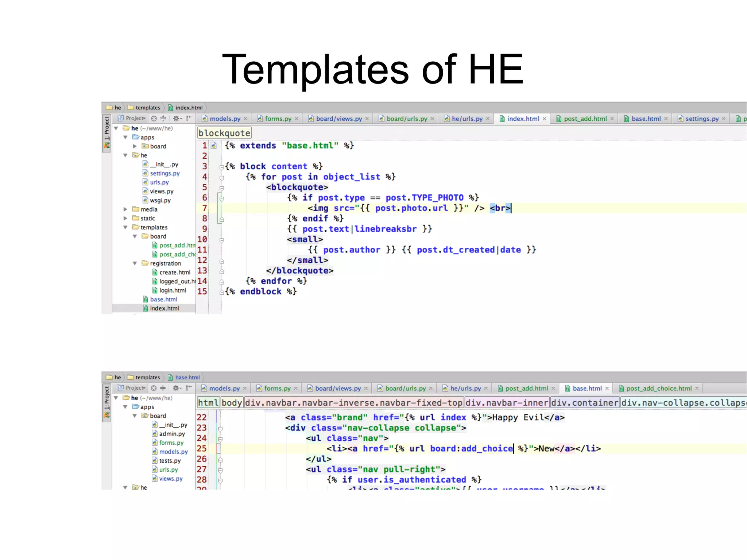Open post_add_choice.html tab in bottom IDE
This screenshot has width=747, height=560.
(658, 389)
